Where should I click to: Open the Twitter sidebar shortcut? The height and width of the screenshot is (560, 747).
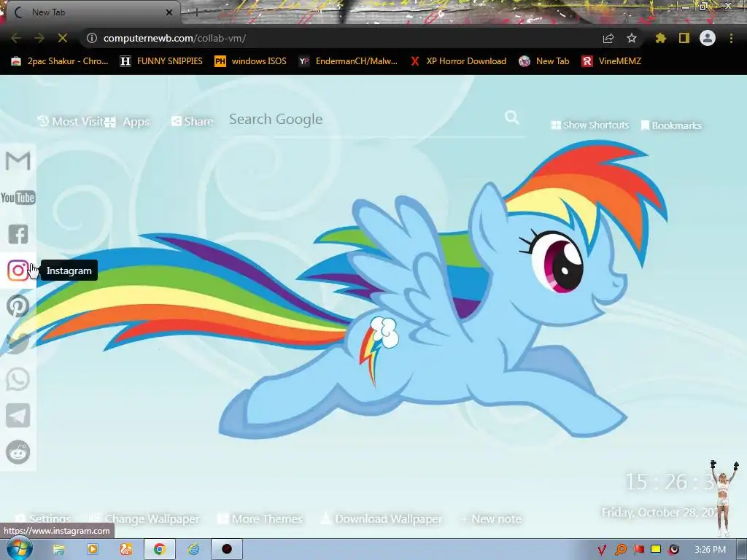point(18,343)
